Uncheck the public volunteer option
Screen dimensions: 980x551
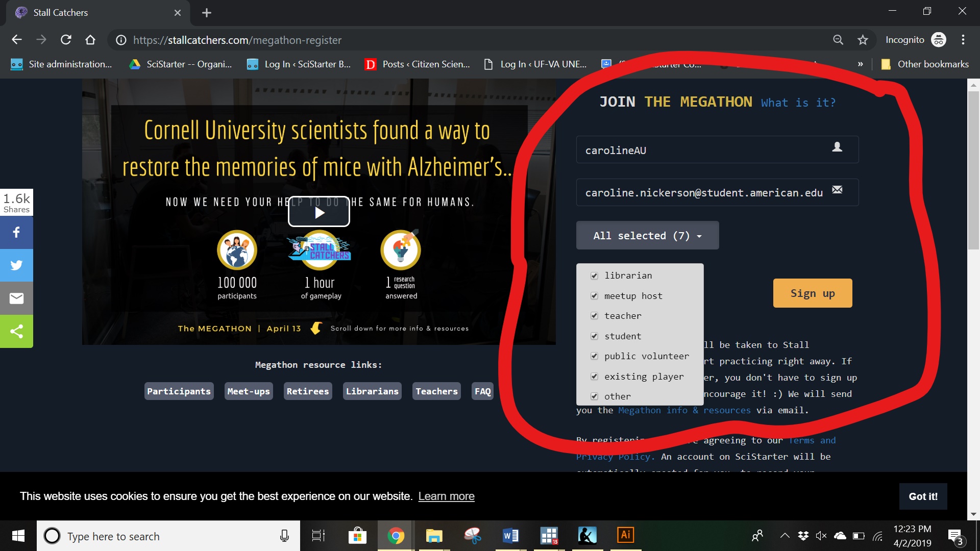[x=594, y=356]
